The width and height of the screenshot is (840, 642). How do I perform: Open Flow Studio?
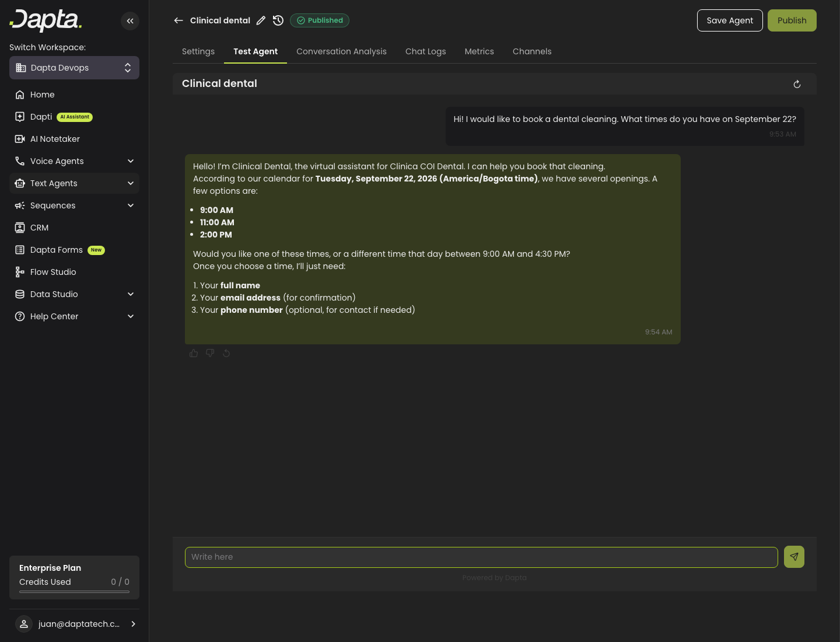tap(74, 272)
